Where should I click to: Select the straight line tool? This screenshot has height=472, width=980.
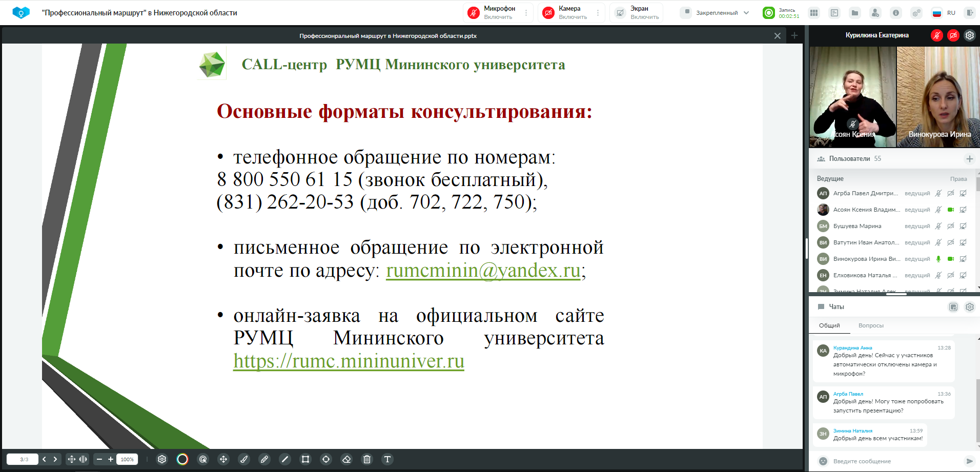[x=285, y=459]
